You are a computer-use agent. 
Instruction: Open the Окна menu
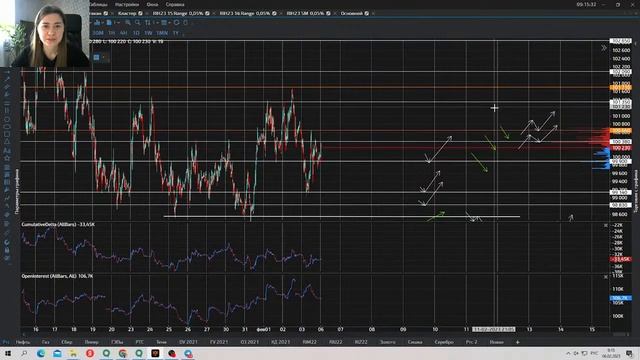(x=152, y=4)
